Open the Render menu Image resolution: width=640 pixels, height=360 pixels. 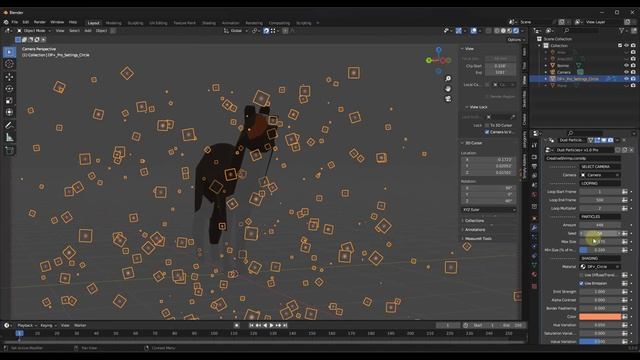pyautogui.click(x=40, y=22)
